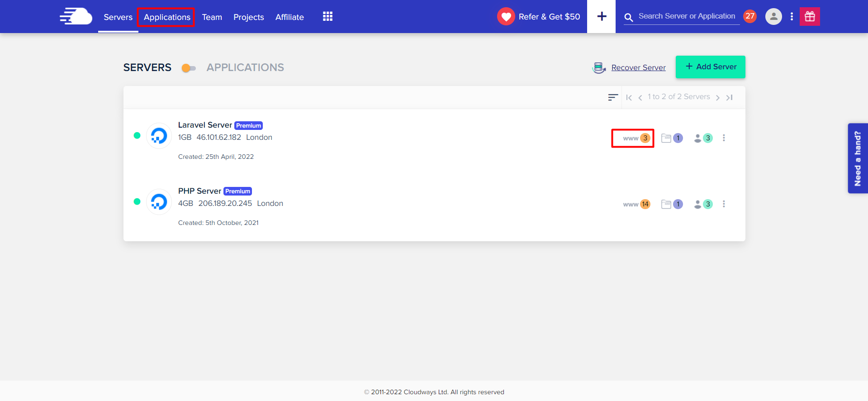
Task: Open PHP Server team members icon
Action: [697, 204]
